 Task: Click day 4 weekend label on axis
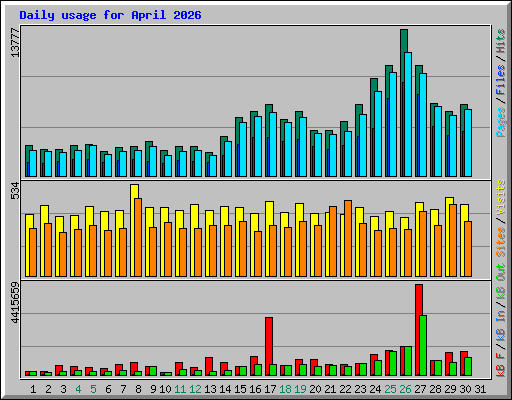[x=78, y=389]
